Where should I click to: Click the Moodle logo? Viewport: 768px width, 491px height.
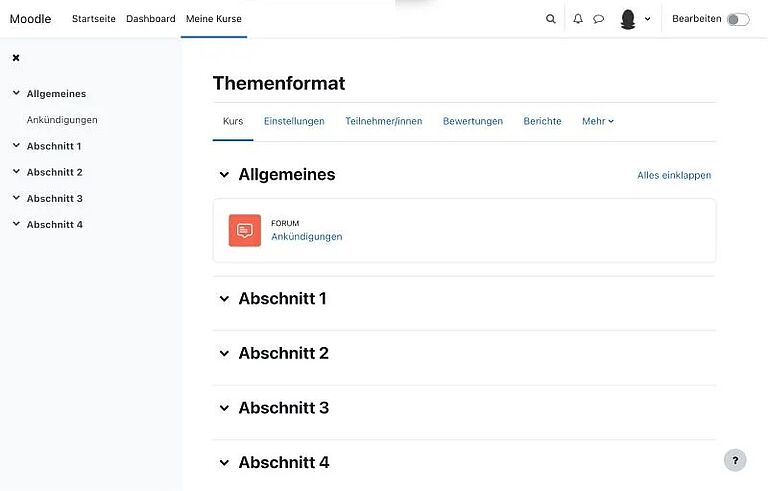30,19
